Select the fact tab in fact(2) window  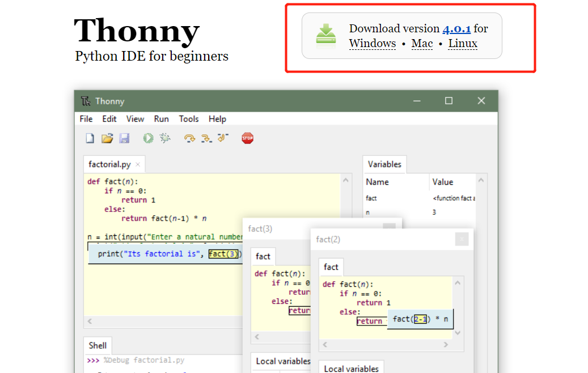[x=331, y=267]
